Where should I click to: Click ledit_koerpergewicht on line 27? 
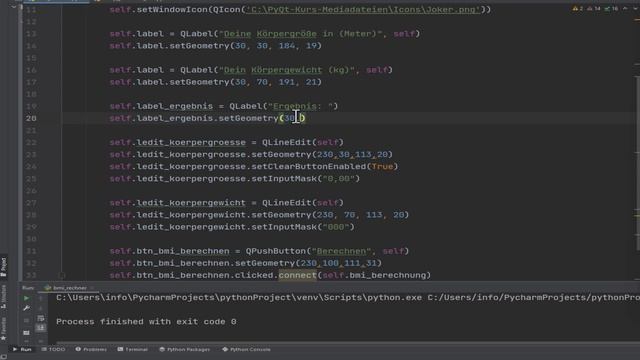tap(191, 203)
